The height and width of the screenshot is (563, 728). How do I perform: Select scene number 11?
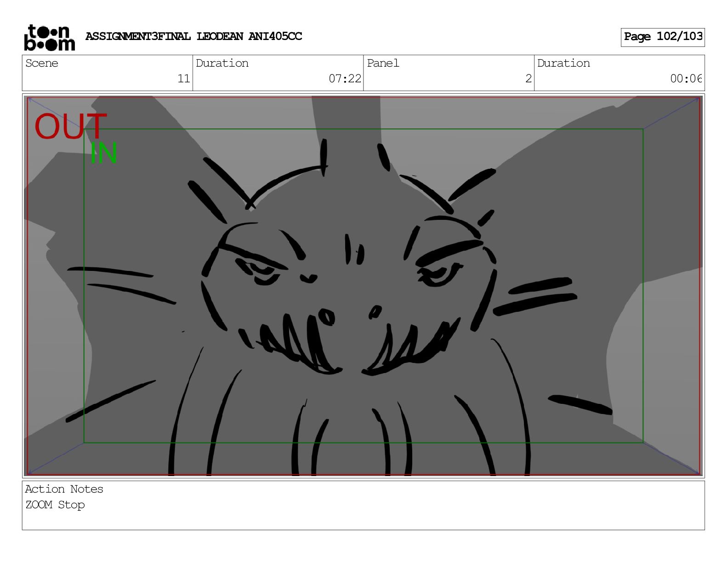point(184,79)
